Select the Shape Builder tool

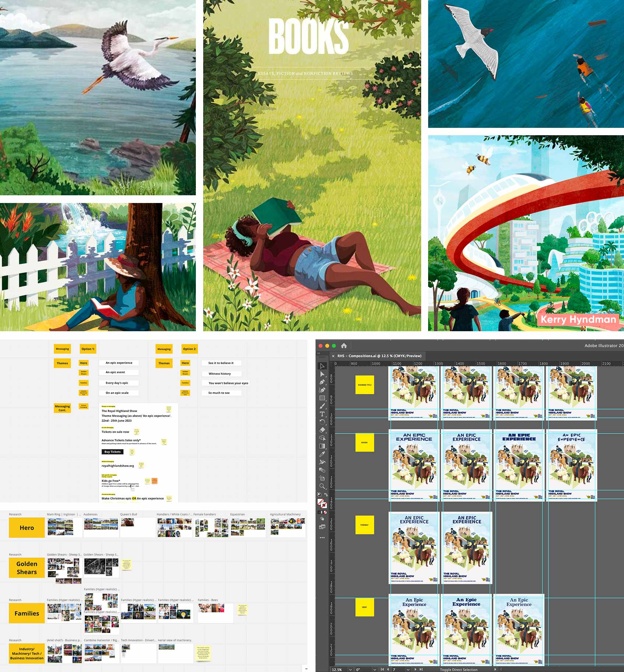click(x=322, y=438)
